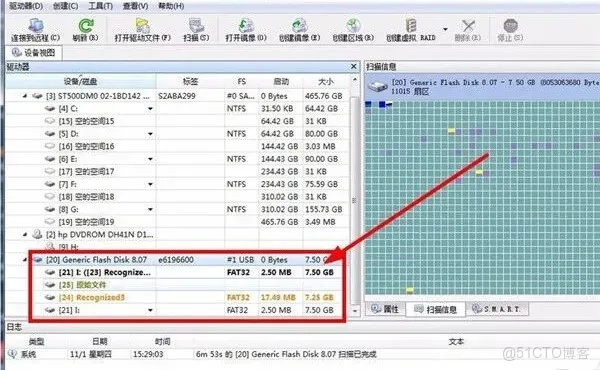600x370 pixels.
Task: Sort by 启动 column header
Action: [281, 81]
